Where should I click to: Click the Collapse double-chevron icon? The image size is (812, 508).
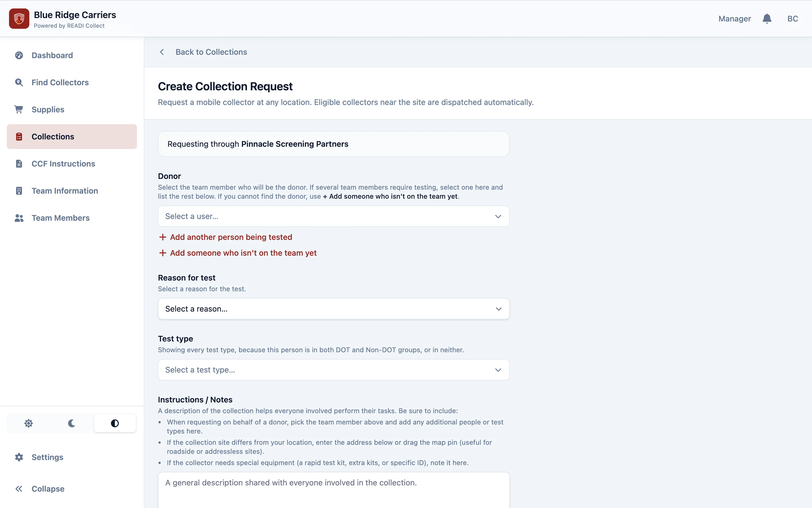point(19,489)
